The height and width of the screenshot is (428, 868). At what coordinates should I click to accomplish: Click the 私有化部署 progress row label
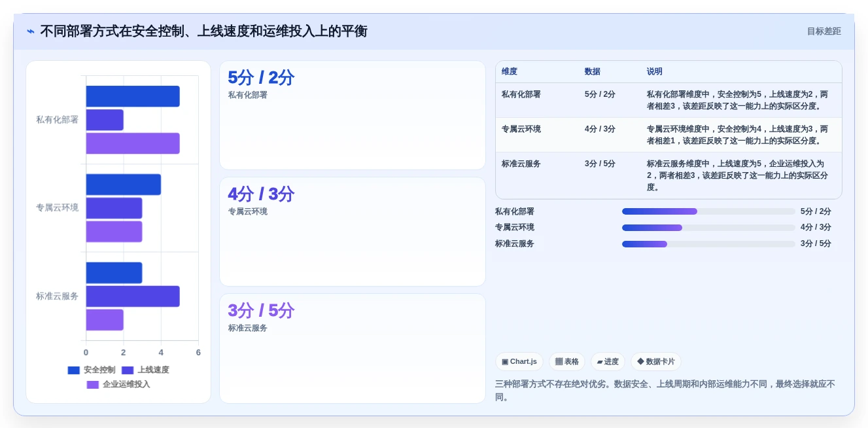point(515,211)
